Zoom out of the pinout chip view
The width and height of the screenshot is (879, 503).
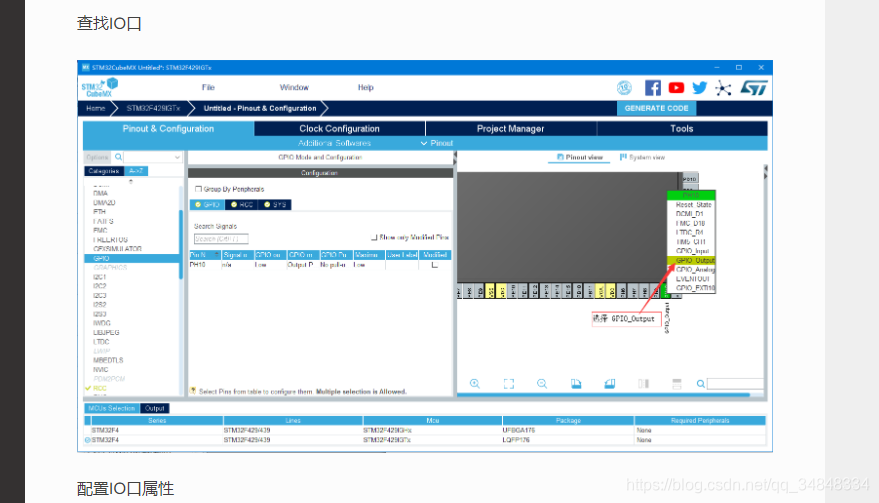click(x=542, y=384)
